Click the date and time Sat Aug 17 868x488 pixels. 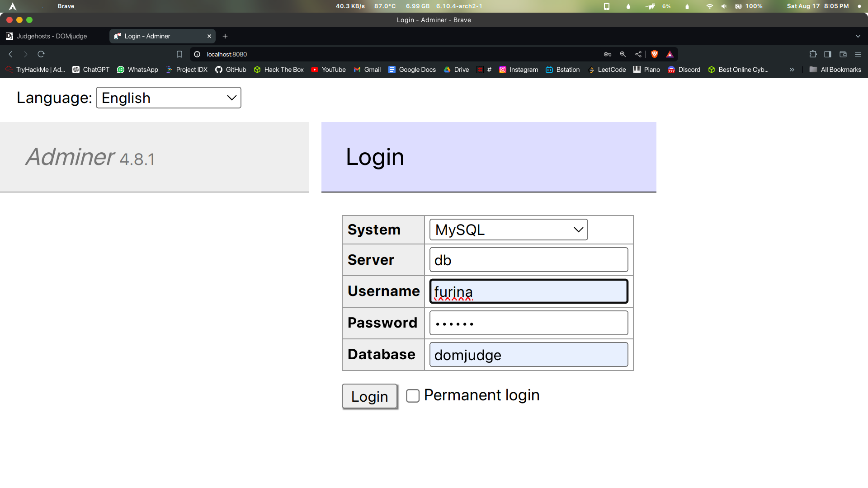point(818,6)
